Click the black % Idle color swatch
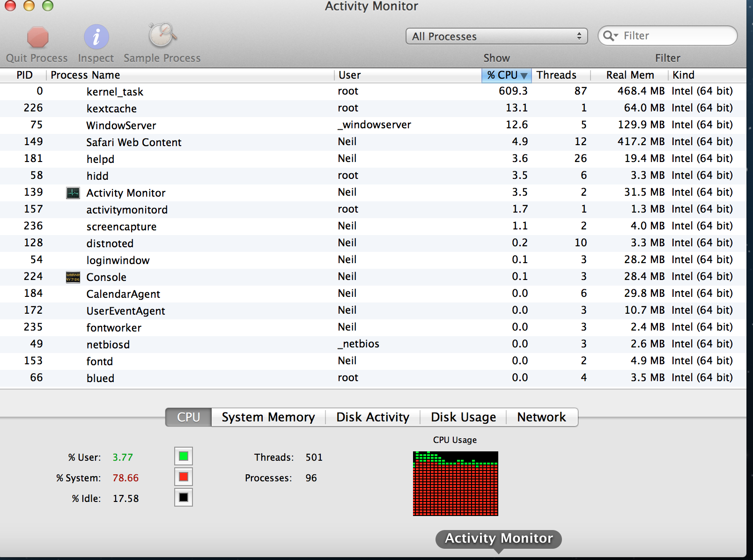 pos(184,497)
